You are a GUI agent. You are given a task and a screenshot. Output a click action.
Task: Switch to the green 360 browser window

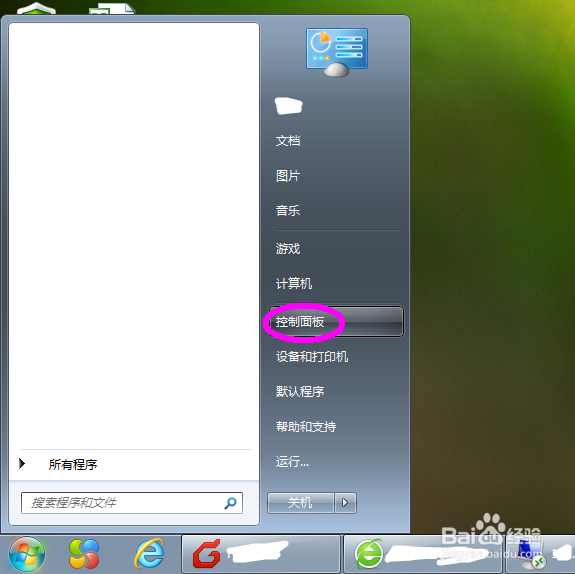point(424,554)
